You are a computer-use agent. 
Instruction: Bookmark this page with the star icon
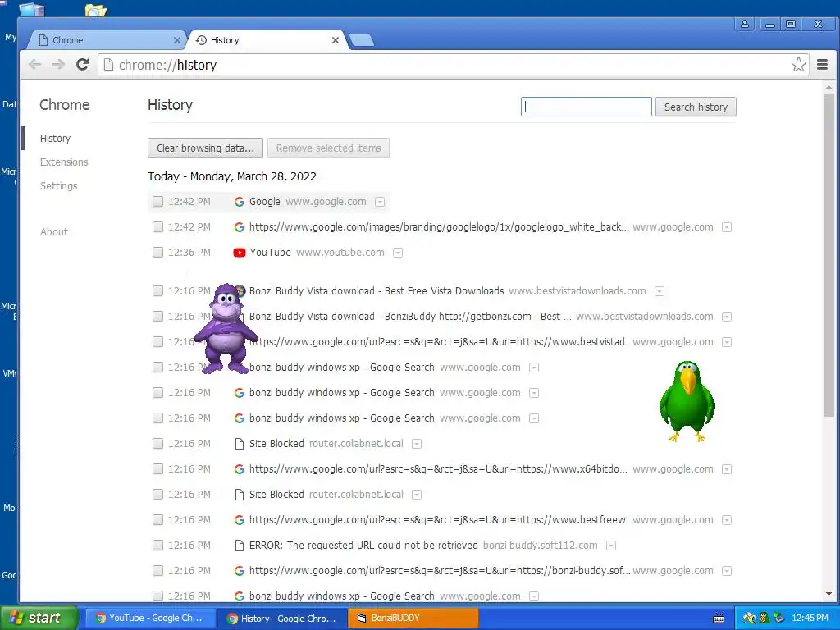798,65
